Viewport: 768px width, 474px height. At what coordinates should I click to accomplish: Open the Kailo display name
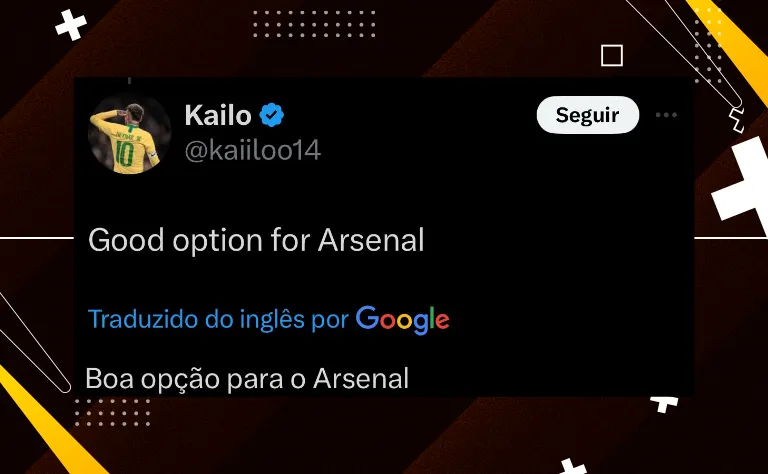[218, 116]
